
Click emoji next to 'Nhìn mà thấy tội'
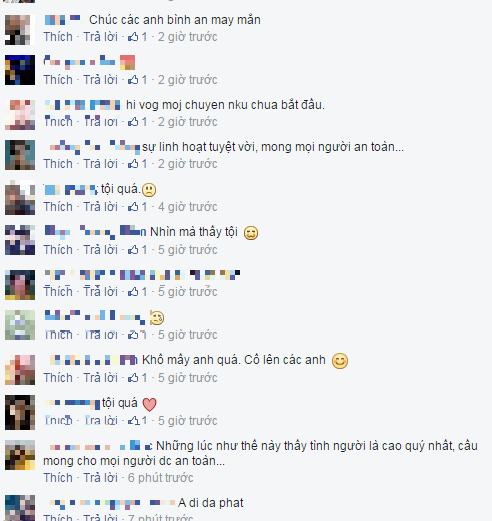coord(251,233)
